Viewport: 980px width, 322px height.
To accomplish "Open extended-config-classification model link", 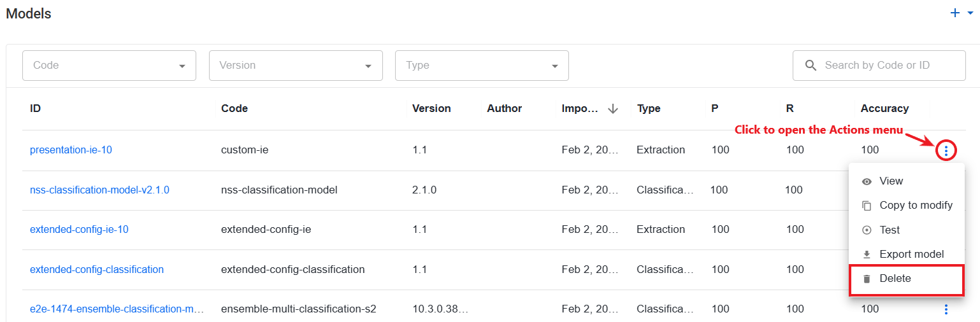I will click(97, 269).
